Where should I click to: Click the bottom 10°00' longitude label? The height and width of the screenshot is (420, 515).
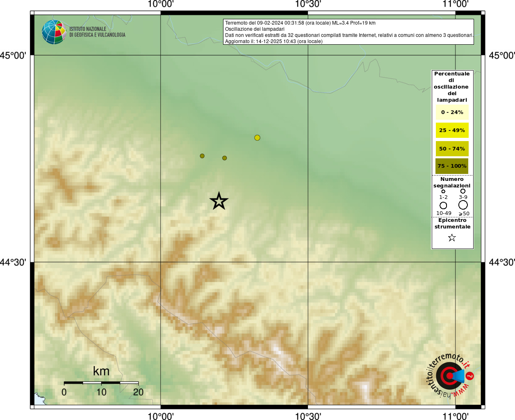[161, 416]
